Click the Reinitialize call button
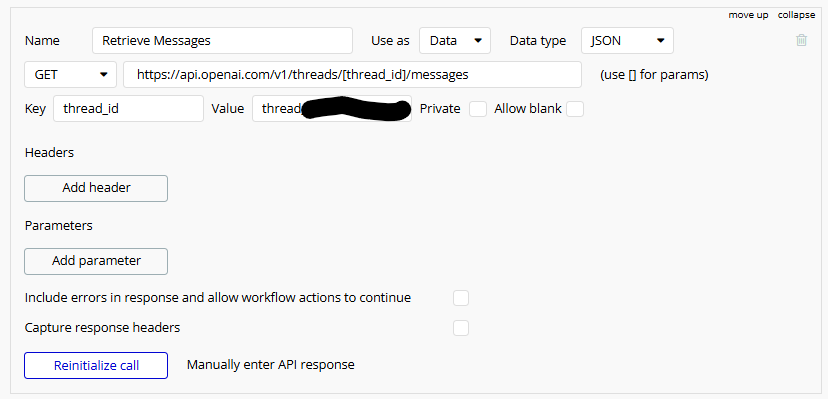Viewport: 828px width, 399px height. (96, 365)
